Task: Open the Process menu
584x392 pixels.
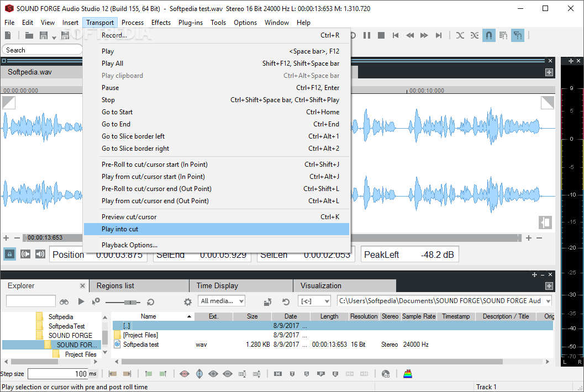Action: [132, 22]
